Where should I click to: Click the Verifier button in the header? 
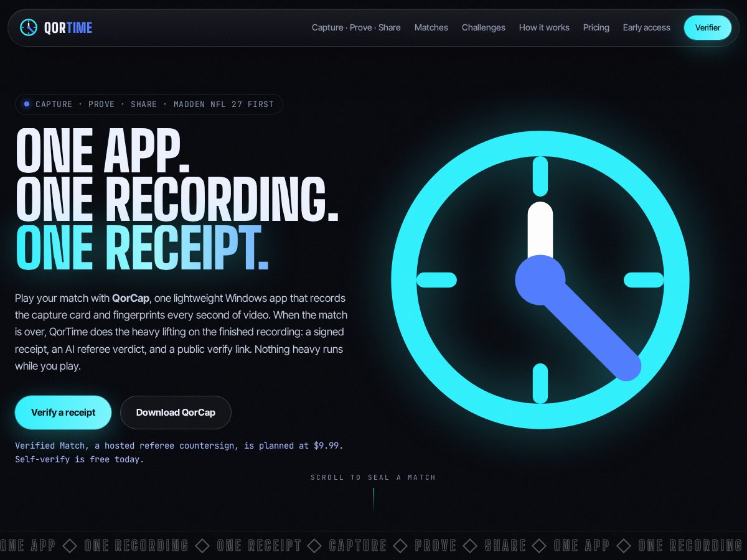708,27
